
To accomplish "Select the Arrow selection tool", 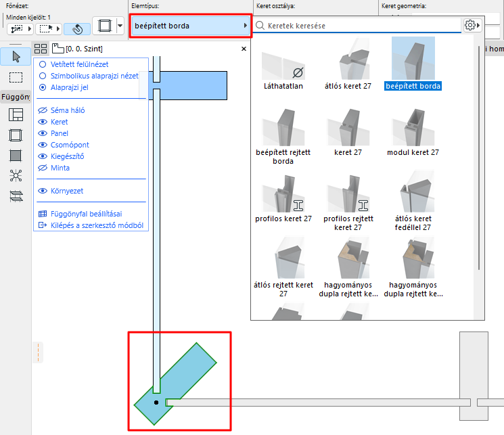I will click(x=16, y=57).
